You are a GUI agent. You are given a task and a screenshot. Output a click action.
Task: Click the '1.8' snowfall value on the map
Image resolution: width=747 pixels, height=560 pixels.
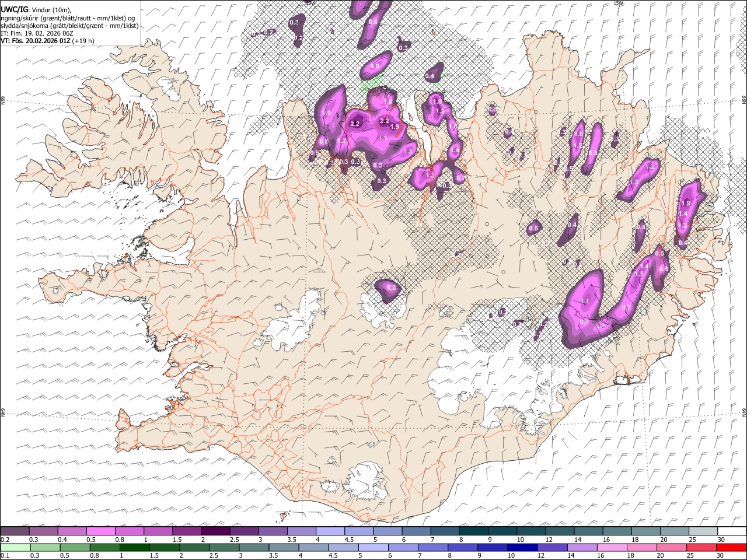(x=437, y=102)
